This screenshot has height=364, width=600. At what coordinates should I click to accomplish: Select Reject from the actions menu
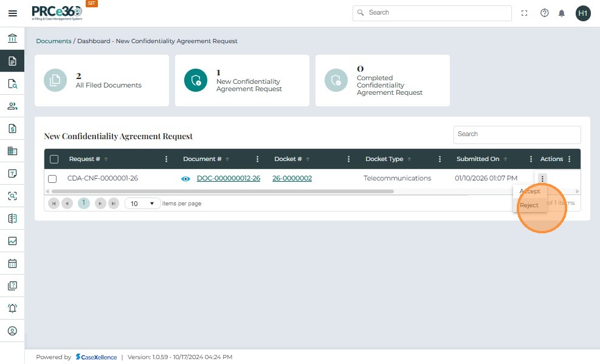click(529, 205)
